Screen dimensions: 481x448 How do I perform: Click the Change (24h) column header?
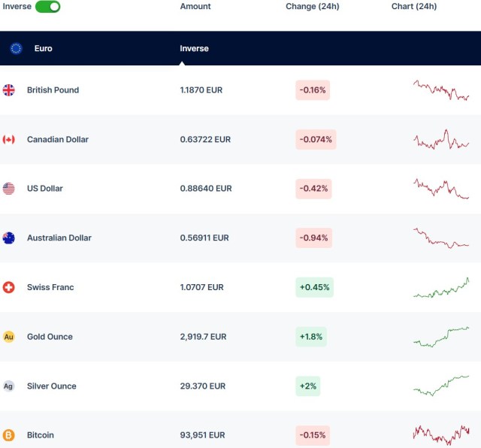tap(312, 7)
